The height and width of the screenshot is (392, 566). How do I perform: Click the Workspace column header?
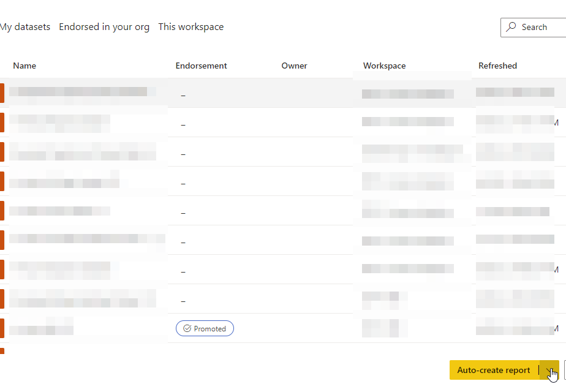(x=384, y=66)
